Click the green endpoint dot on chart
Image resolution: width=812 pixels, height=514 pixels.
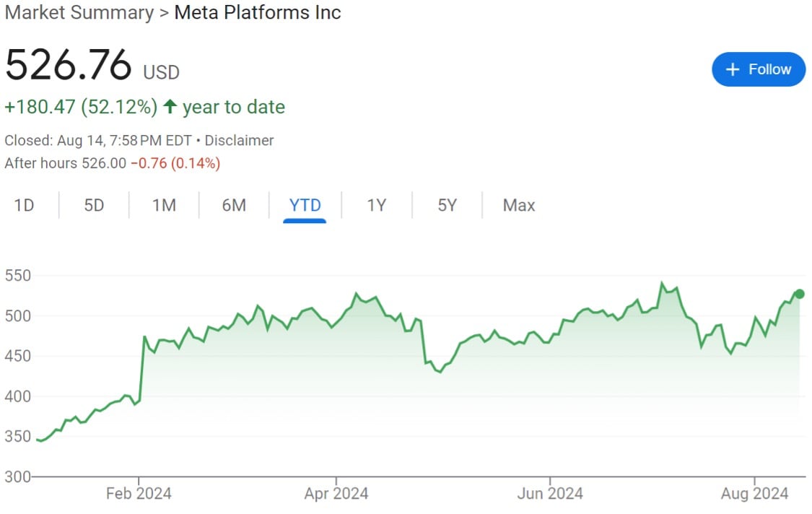[x=800, y=294]
